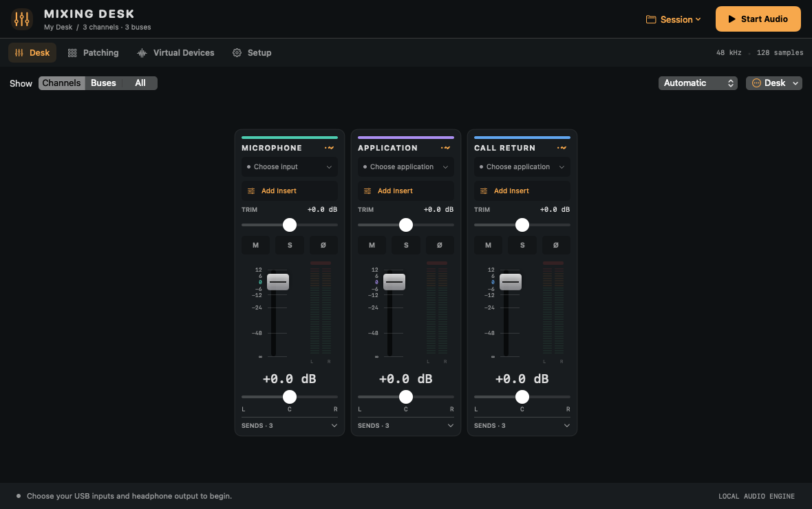Click the Virtual Devices waveform icon
This screenshot has height=509, width=812.
(x=142, y=53)
